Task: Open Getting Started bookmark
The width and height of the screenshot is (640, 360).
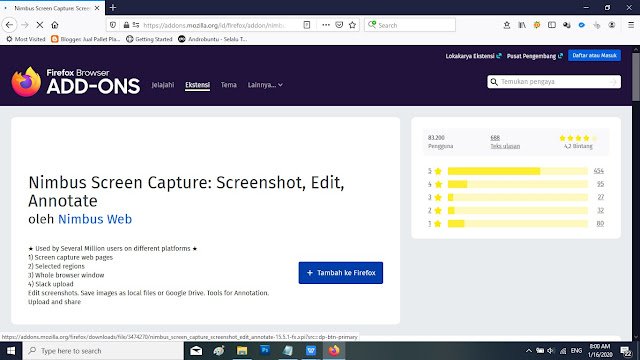Action: point(149,39)
